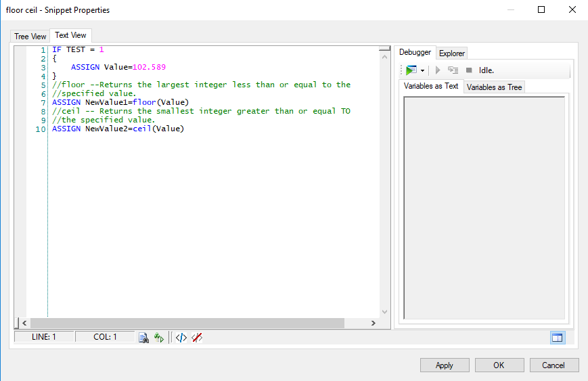This screenshot has width=588, height=381.
Task: Maximize the Snippet Properties window
Action: pyautogui.click(x=541, y=9)
